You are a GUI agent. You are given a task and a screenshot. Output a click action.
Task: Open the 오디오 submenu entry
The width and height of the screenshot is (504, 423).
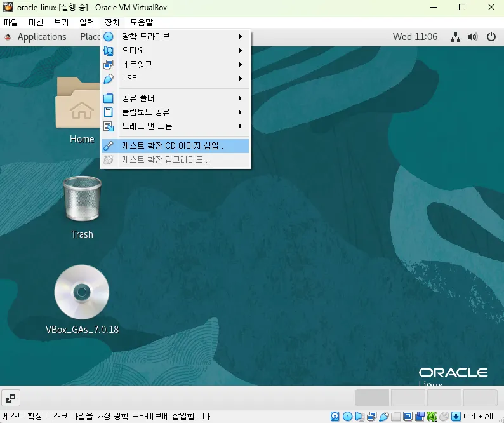[175, 51]
